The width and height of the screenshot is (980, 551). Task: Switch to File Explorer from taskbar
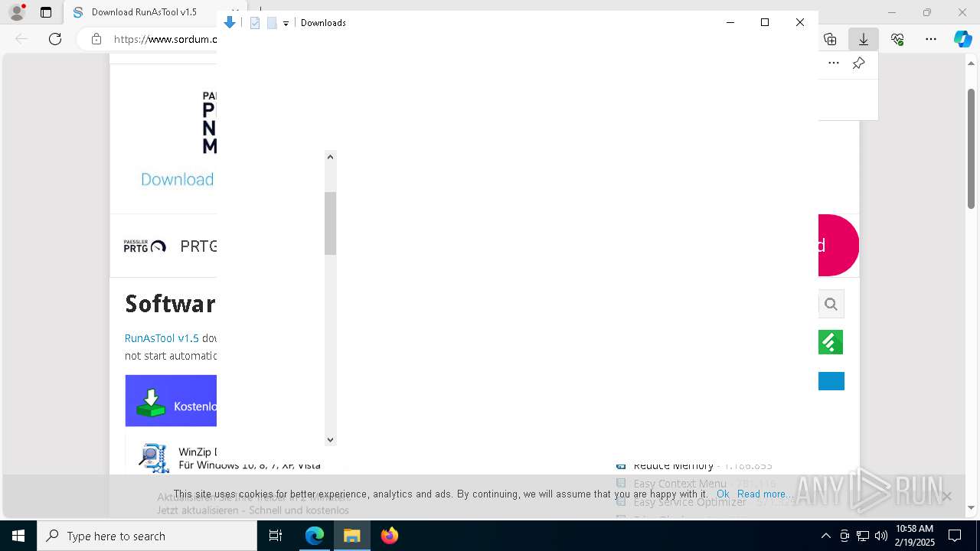[x=352, y=536]
